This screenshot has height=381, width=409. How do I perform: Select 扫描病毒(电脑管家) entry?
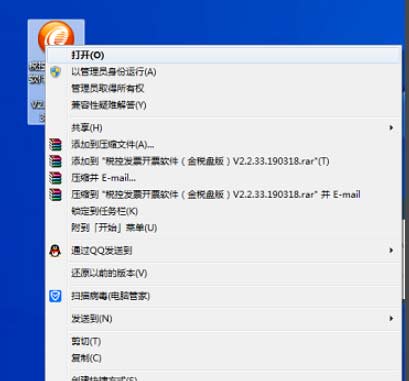(x=224, y=296)
